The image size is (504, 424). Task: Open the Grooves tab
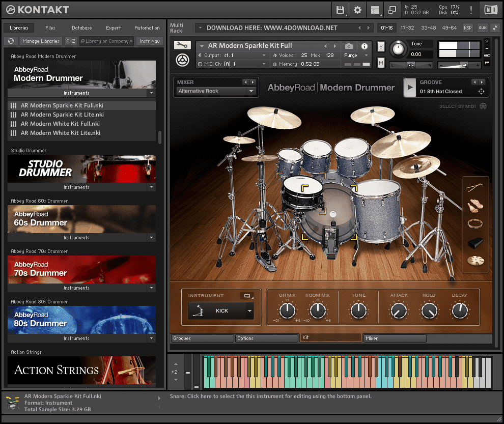tap(202, 338)
